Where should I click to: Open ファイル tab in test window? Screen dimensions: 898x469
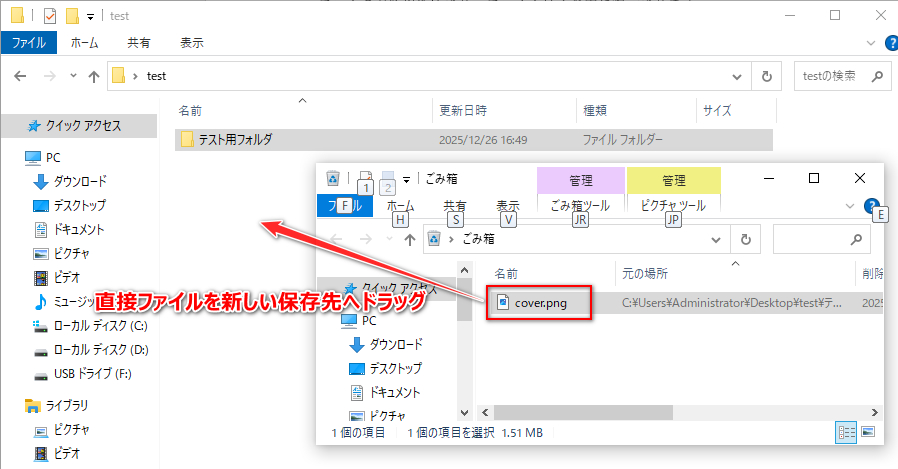click(29, 43)
